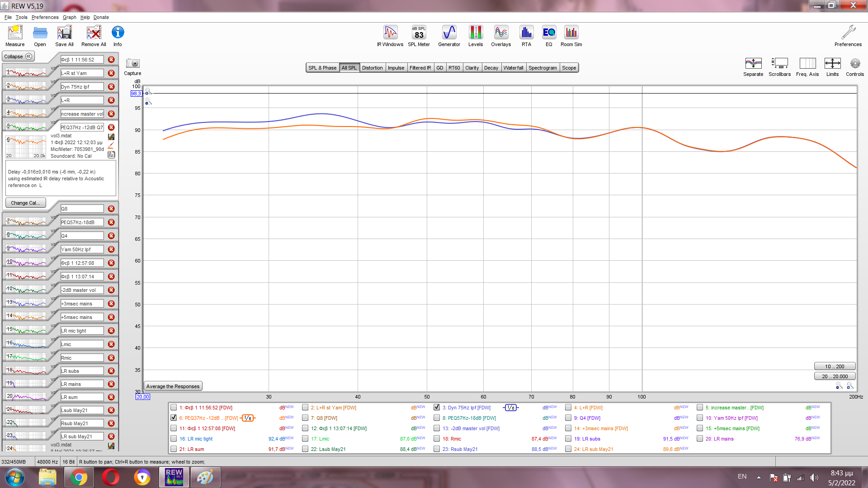The width and height of the screenshot is (868, 488).
Task: Click the Separate traces icon
Action: (x=753, y=66)
